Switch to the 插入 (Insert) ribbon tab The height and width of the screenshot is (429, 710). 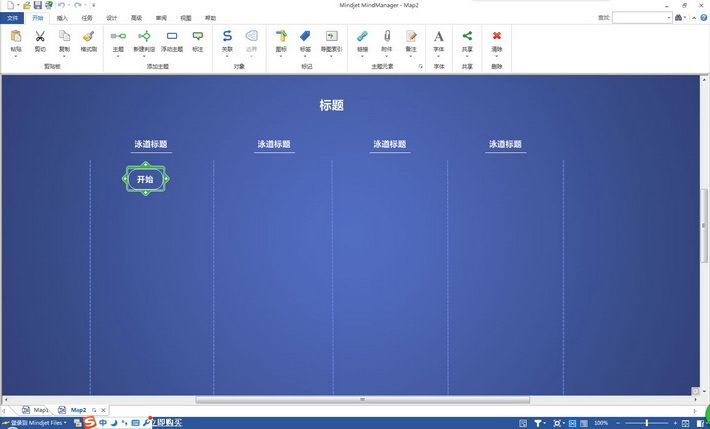(62, 18)
